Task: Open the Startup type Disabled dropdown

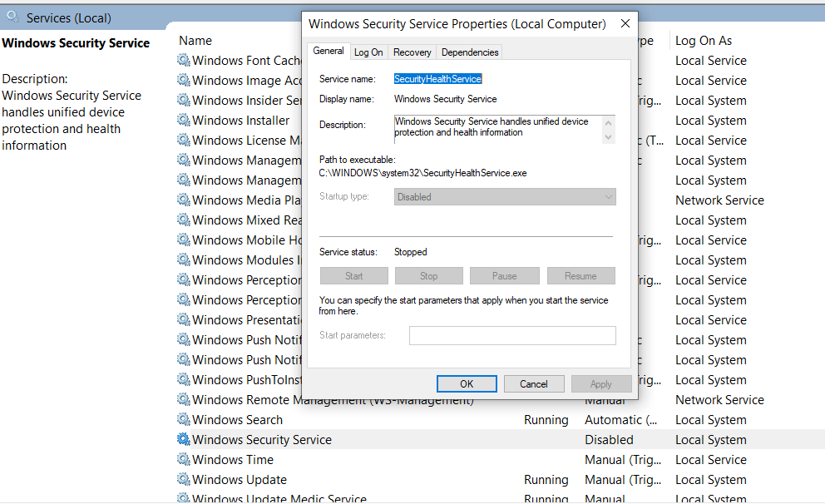Action: click(505, 197)
